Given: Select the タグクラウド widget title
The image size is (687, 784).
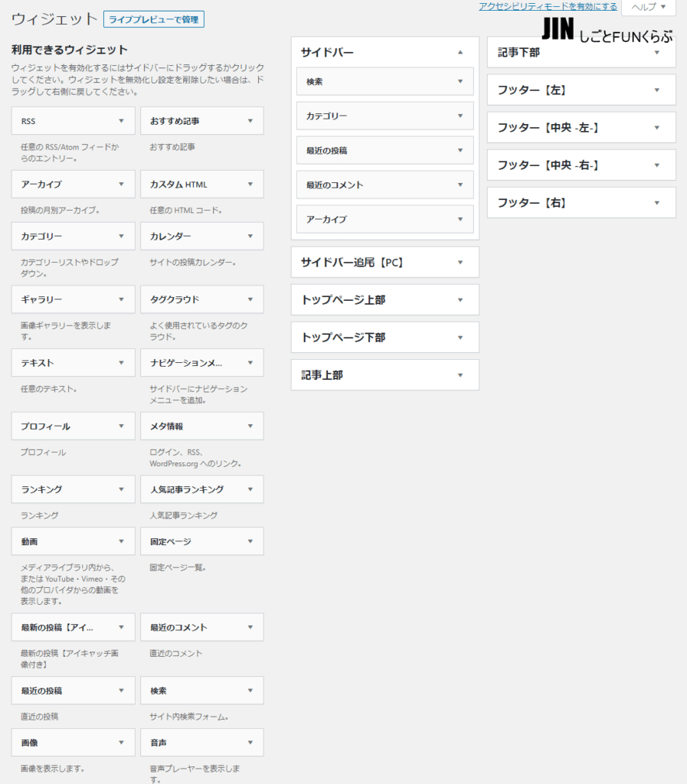Looking at the screenshot, I should [175, 299].
